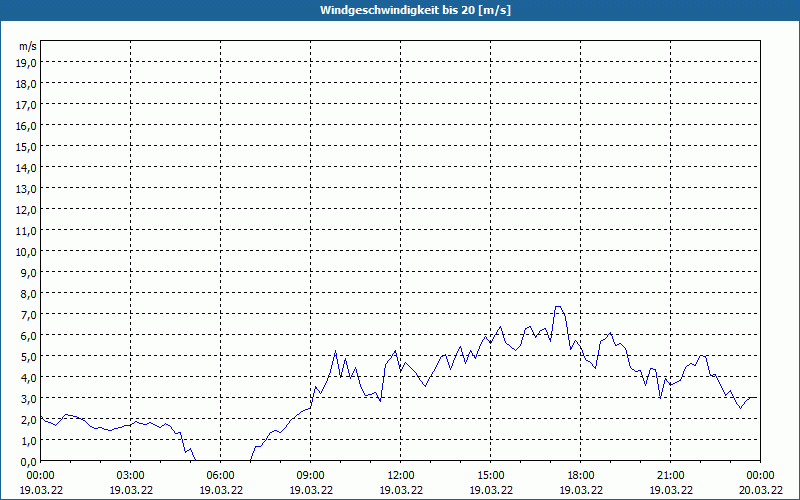
Task: Click the chart title 'Windgeschwindigkeit bis 20 [m/s]'
Action: tap(415, 10)
